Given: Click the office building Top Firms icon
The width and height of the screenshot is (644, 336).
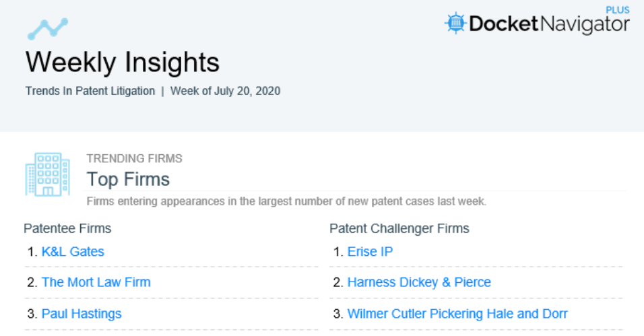Looking at the screenshot, I should (48, 174).
